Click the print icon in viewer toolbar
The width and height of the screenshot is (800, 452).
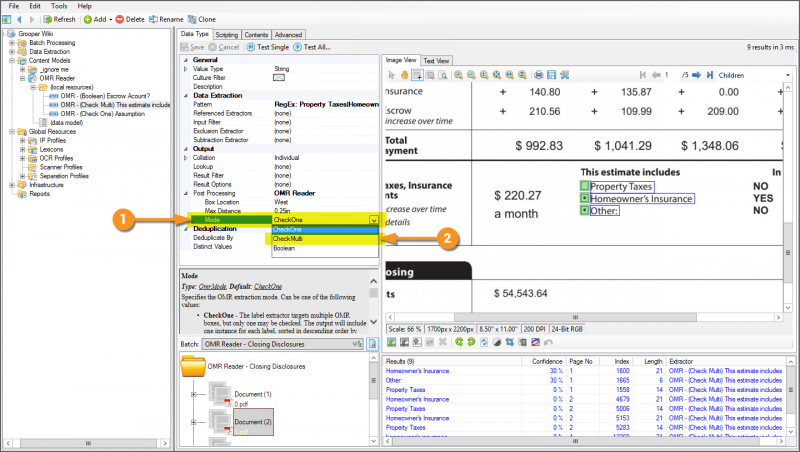tap(538, 75)
